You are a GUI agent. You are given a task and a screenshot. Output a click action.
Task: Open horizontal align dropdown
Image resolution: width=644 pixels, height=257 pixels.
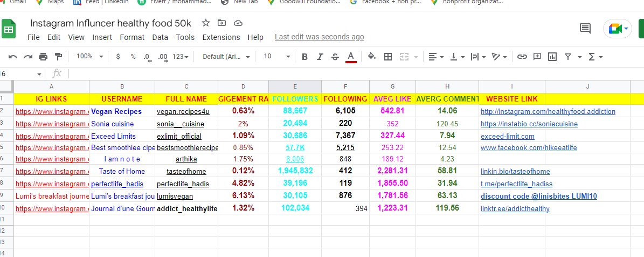click(x=435, y=57)
